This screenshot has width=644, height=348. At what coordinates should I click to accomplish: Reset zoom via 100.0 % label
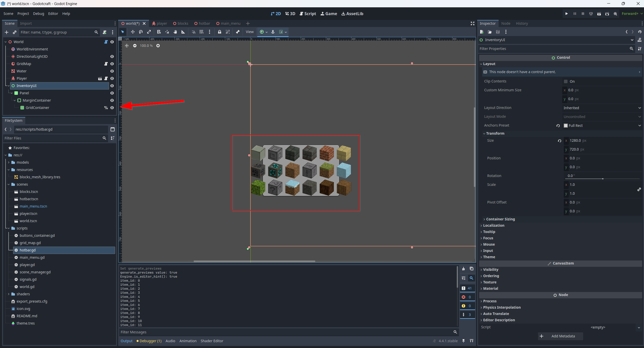click(146, 46)
